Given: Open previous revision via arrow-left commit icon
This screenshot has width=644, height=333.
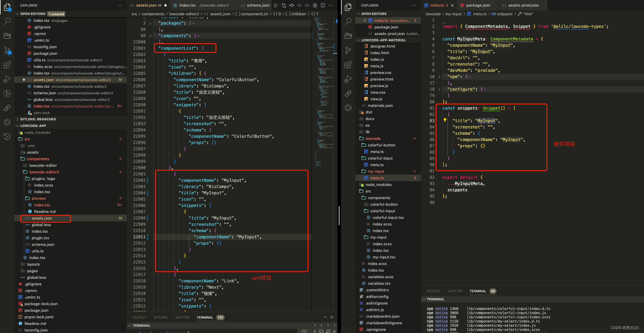Looking at the screenshot, I should (x=292, y=5).
